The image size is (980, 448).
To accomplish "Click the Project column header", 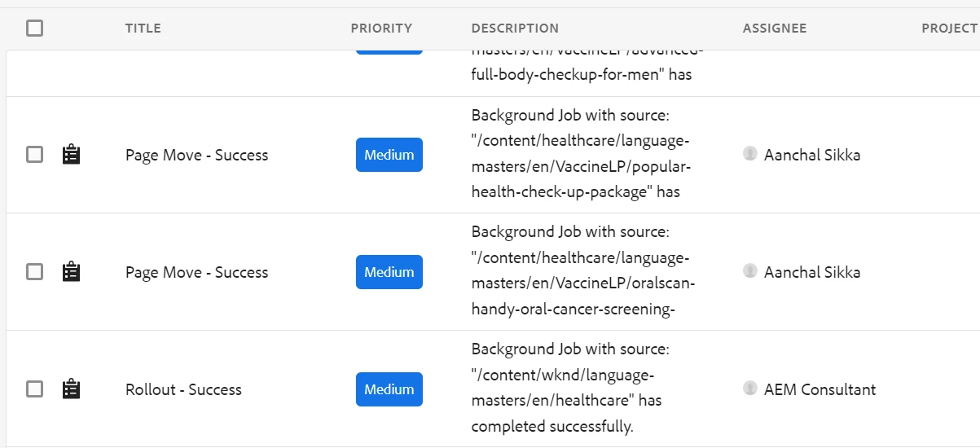I will 949,29.
